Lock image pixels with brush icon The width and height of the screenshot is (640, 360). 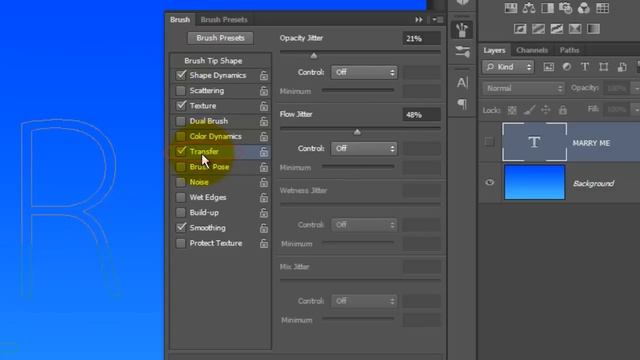[x=529, y=110]
